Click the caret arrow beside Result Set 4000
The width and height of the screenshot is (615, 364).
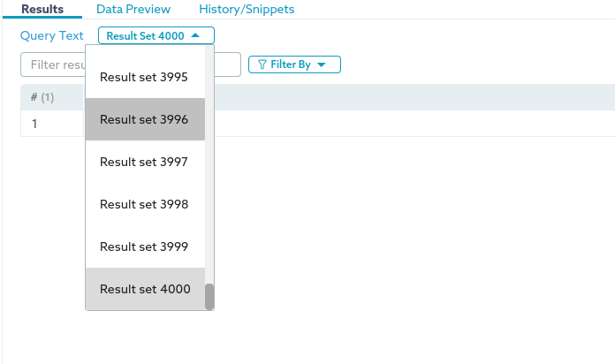[195, 36]
